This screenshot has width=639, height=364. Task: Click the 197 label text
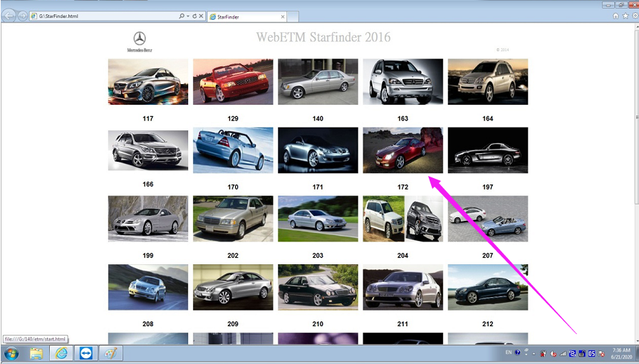coord(488,187)
